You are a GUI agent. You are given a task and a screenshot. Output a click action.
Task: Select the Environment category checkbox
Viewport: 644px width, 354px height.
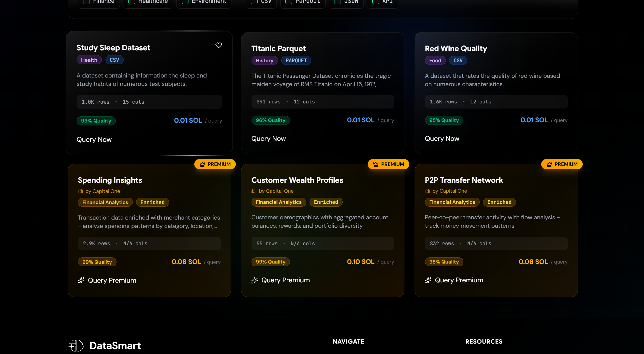(185, 2)
